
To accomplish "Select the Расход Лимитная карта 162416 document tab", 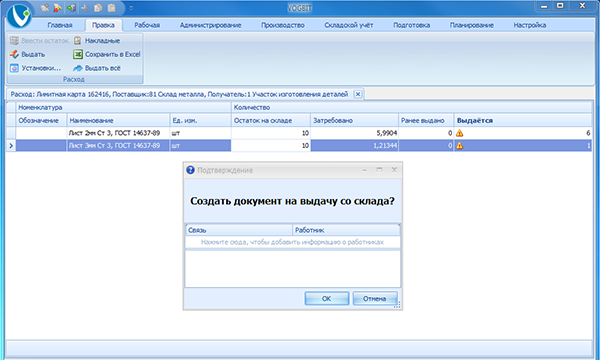I will point(179,94).
